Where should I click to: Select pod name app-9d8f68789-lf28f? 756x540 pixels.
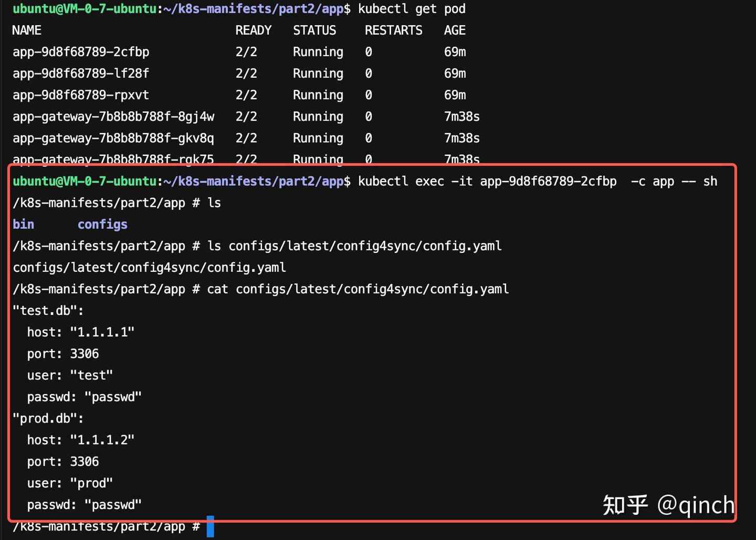click(81, 73)
